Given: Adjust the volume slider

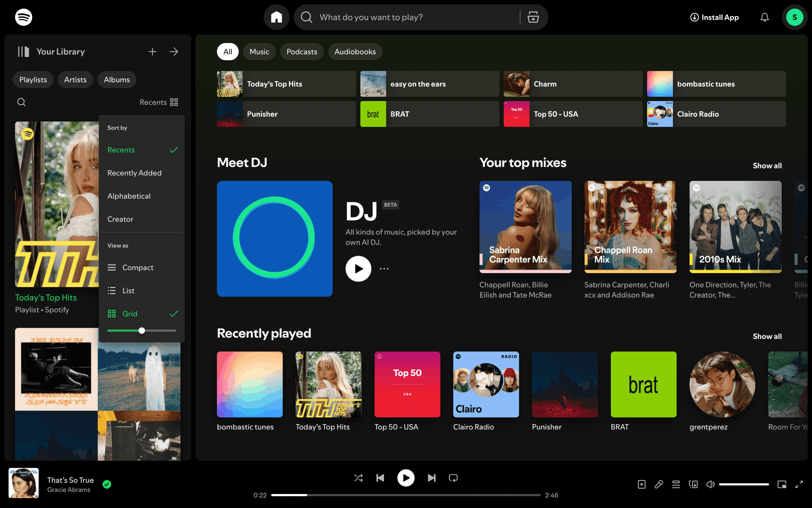Looking at the screenshot, I should tap(744, 484).
